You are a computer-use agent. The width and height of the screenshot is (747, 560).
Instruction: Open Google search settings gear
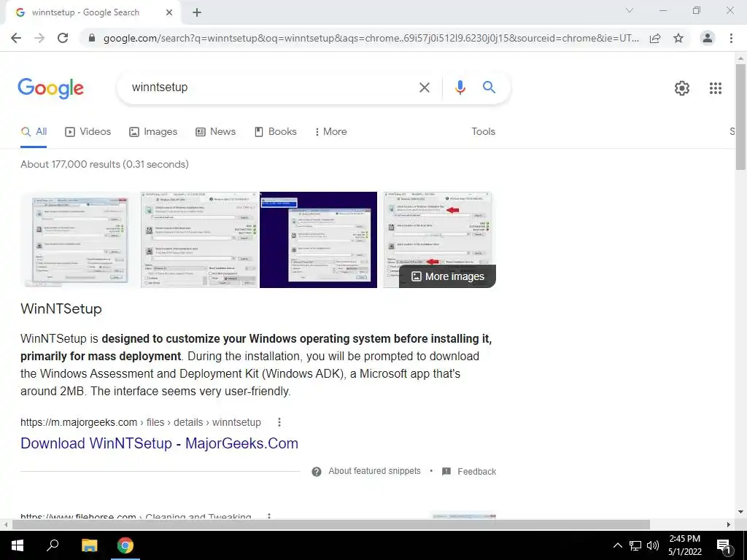click(682, 88)
